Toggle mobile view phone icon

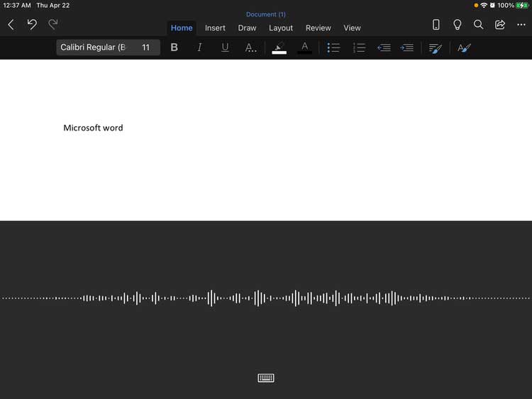pyautogui.click(x=436, y=24)
